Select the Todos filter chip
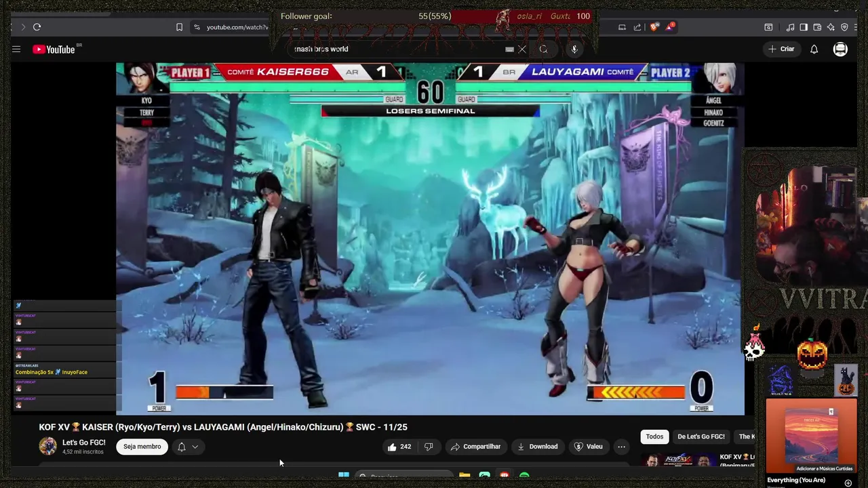This screenshot has height=488, width=868. [x=654, y=436]
